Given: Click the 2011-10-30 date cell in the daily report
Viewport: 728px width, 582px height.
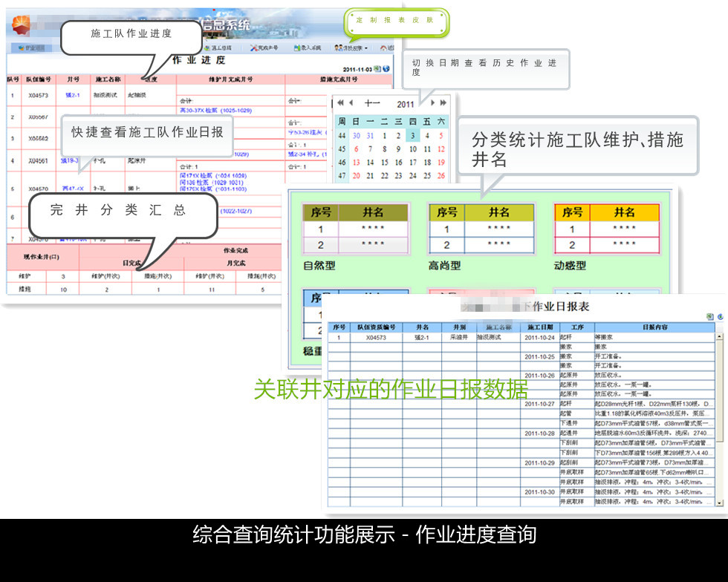Looking at the screenshot, I should click(539, 491).
